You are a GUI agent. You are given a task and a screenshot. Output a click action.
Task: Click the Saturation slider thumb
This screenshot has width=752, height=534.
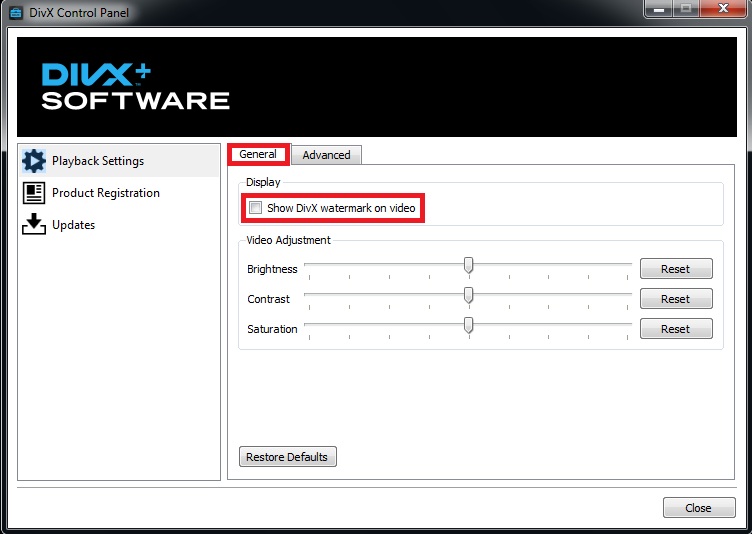coord(469,325)
